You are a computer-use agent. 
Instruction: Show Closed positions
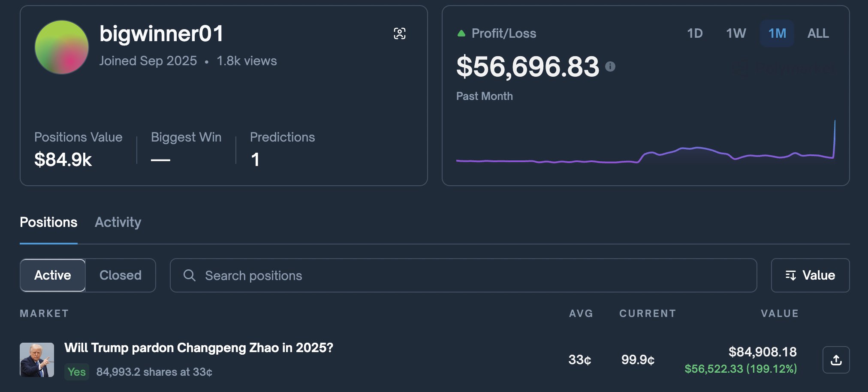[x=121, y=275]
